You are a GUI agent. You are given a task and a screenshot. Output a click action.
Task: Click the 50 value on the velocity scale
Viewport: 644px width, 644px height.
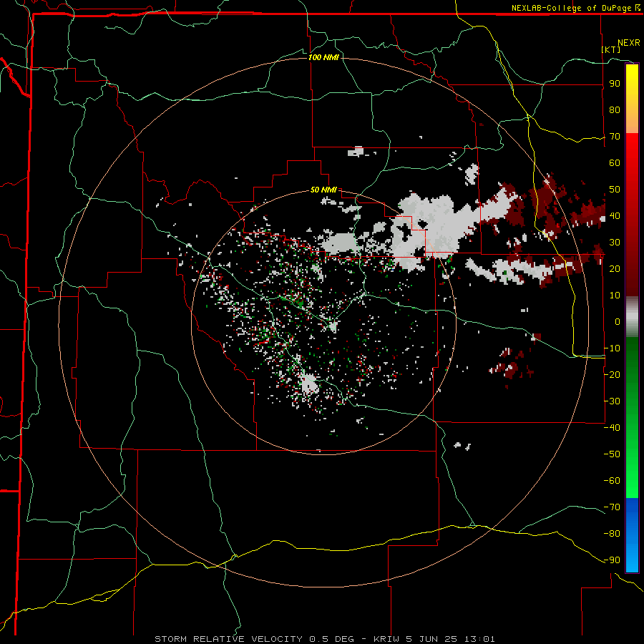coord(615,190)
